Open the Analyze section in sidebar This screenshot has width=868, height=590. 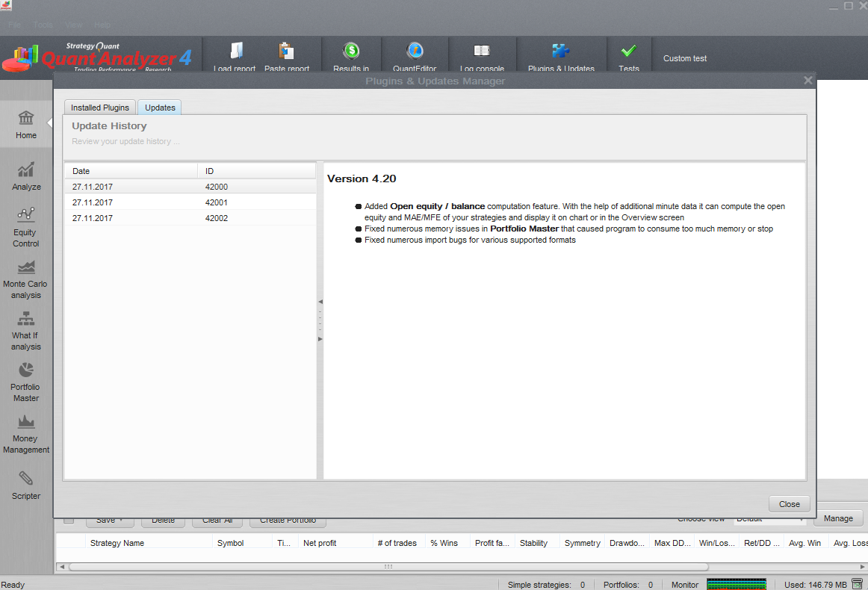26,176
